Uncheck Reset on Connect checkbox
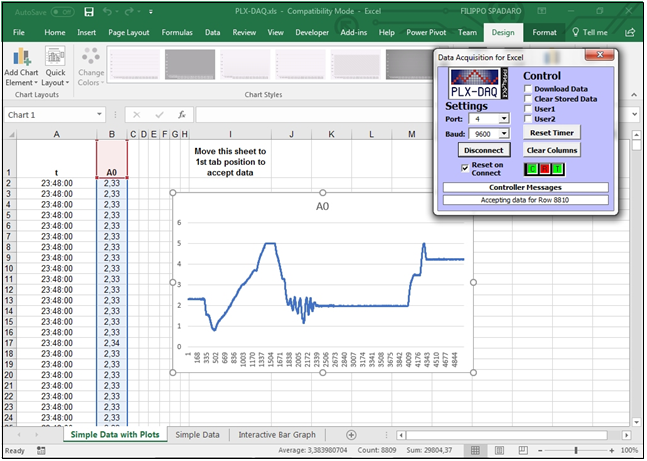 click(465, 168)
